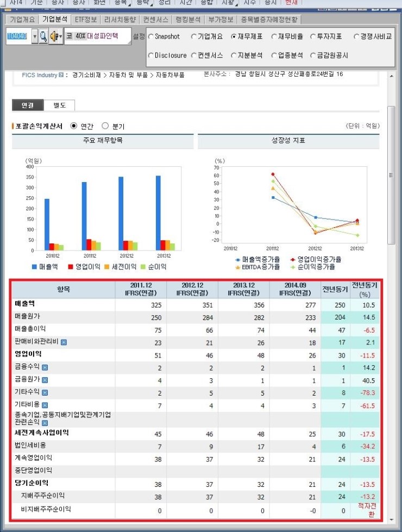The height and width of the screenshot is (532, 402).
Task: Open the stock code dropdown arrow
Action: tap(35, 36)
